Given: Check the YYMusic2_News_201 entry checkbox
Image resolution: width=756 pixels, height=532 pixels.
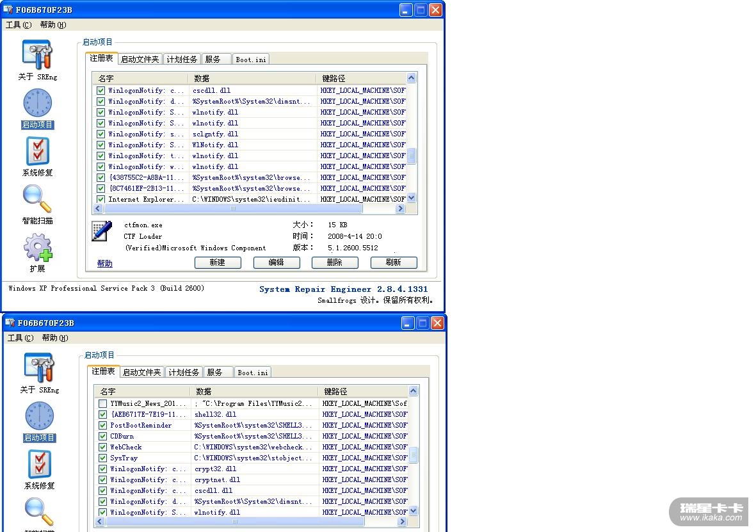Looking at the screenshot, I should pos(102,404).
